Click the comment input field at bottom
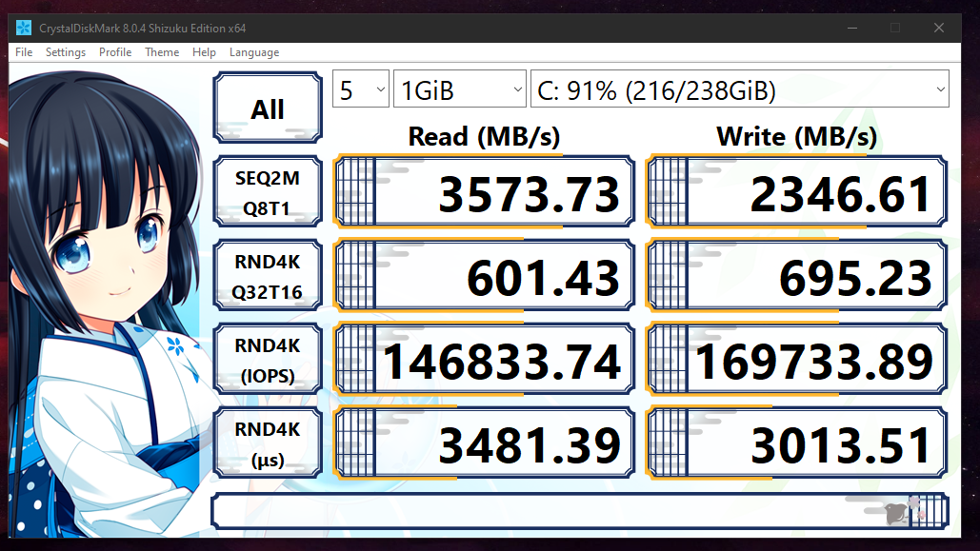 pyautogui.click(x=580, y=511)
